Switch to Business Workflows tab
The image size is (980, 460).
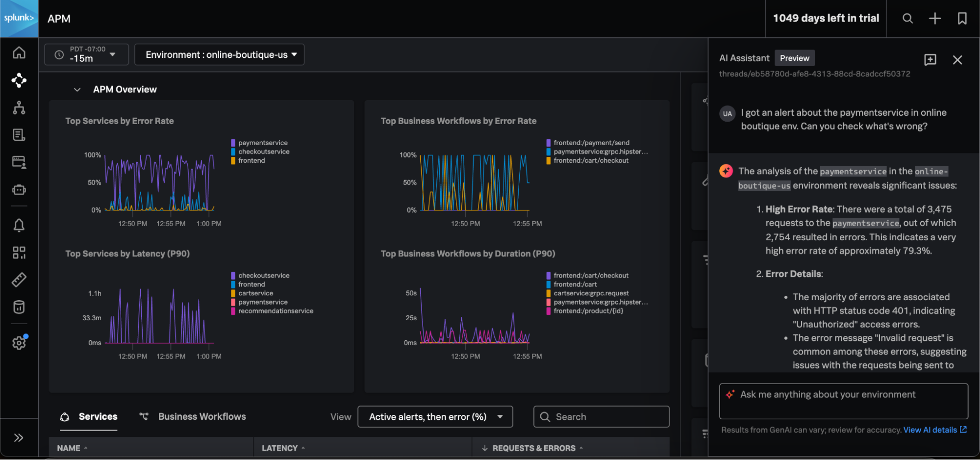(193, 417)
